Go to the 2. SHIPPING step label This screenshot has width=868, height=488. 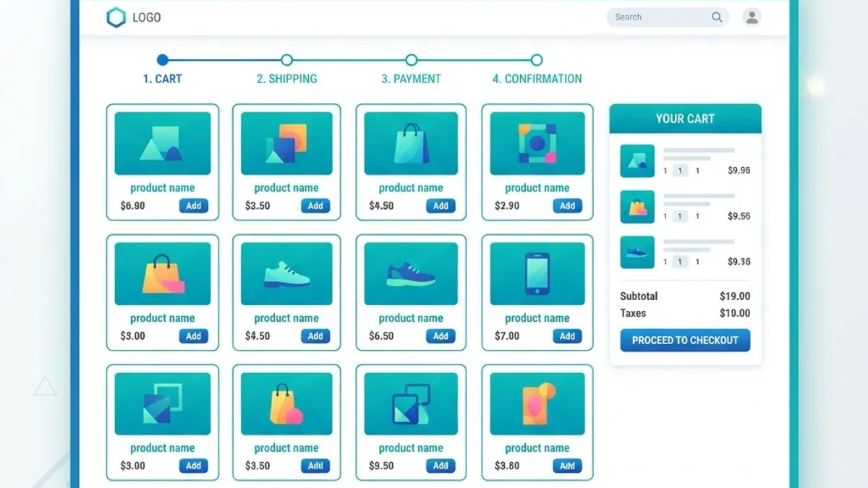[x=286, y=79]
